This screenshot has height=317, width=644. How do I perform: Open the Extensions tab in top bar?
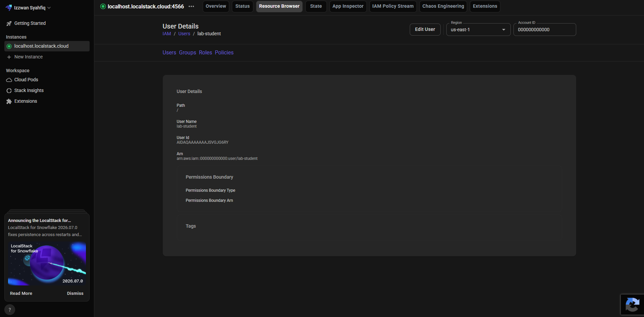(485, 6)
